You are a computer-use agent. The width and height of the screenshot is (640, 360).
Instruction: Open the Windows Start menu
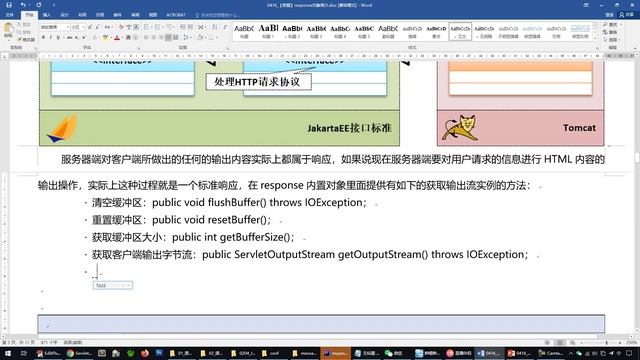pos(8,353)
